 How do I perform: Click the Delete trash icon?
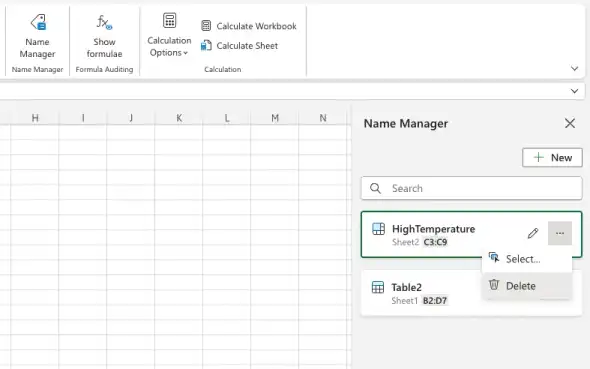[x=494, y=285]
